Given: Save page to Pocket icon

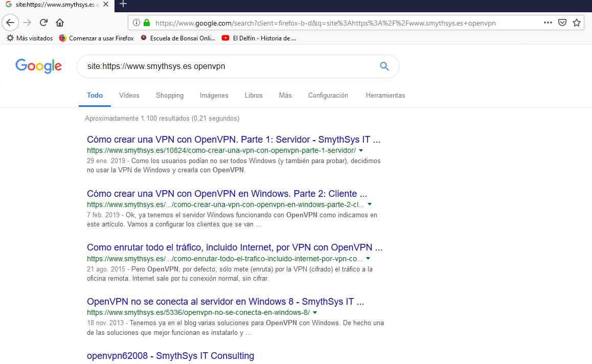Looking at the screenshot, I should pos(562,22).
